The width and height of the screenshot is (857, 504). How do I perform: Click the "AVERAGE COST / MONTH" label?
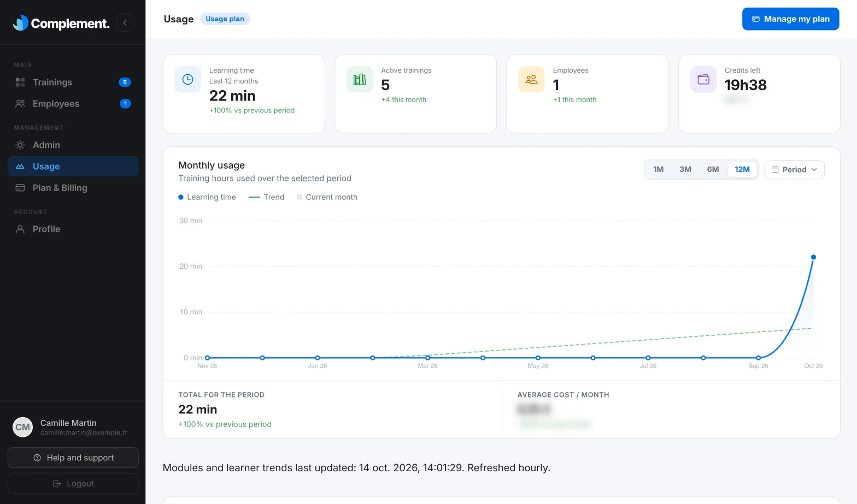[x=563, y=395]
